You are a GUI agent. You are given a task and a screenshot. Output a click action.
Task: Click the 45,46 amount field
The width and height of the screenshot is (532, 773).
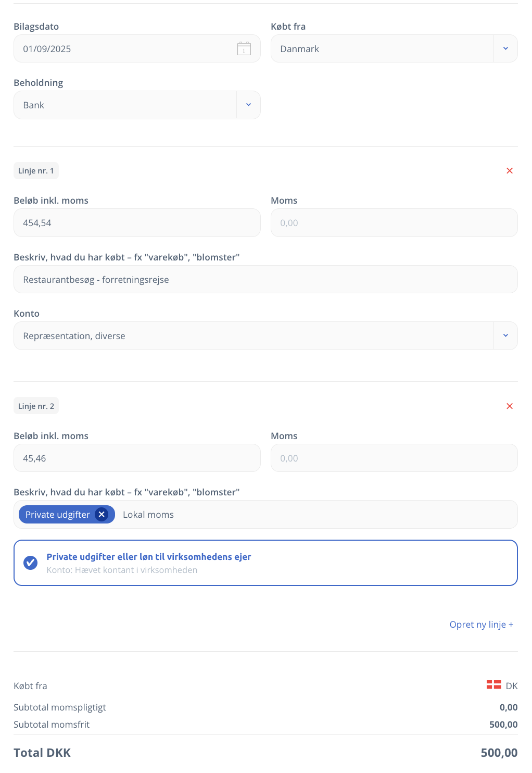click(x=137, y=458)
